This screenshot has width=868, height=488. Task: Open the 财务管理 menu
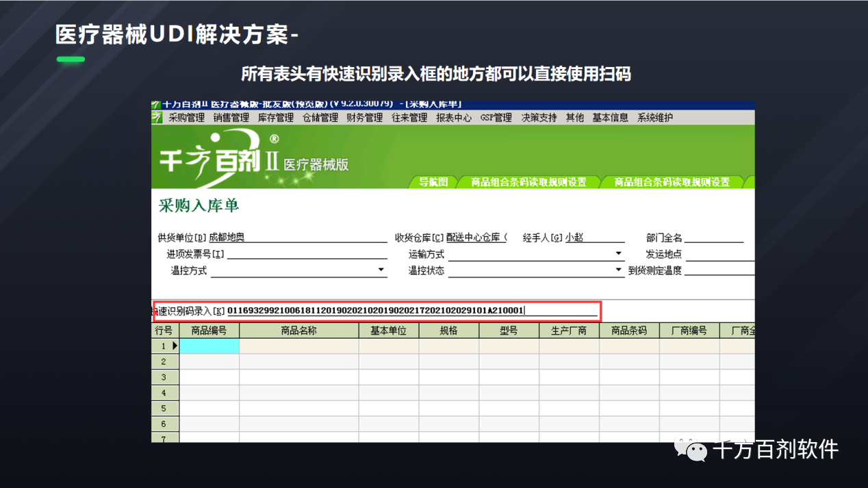tap(364, 118)
